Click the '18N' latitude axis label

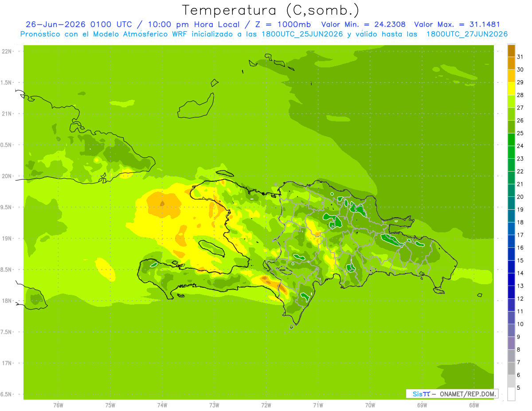tap(7, 301)
